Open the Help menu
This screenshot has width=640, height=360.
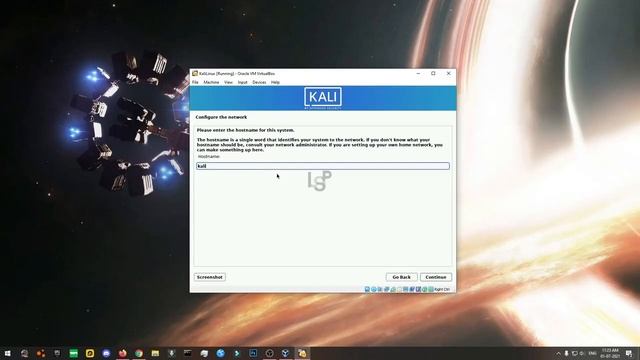point(275,82)
